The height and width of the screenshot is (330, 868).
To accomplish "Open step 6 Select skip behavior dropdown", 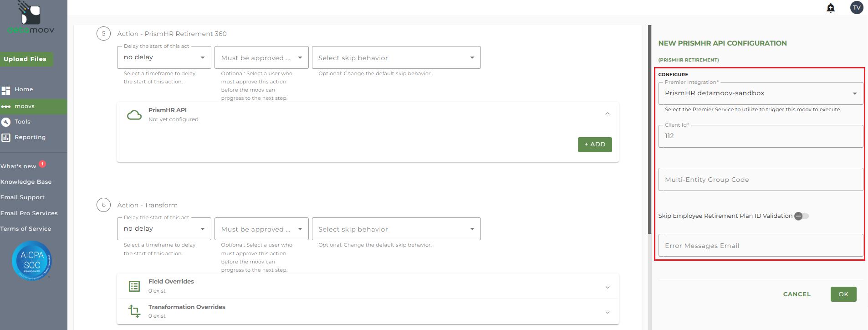I will click(x=396, y=229).
